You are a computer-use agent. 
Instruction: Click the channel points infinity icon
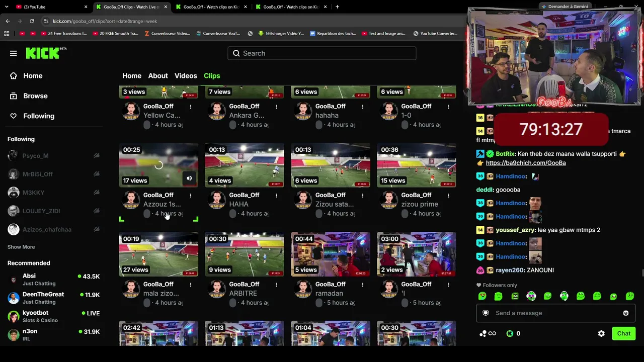488,333
